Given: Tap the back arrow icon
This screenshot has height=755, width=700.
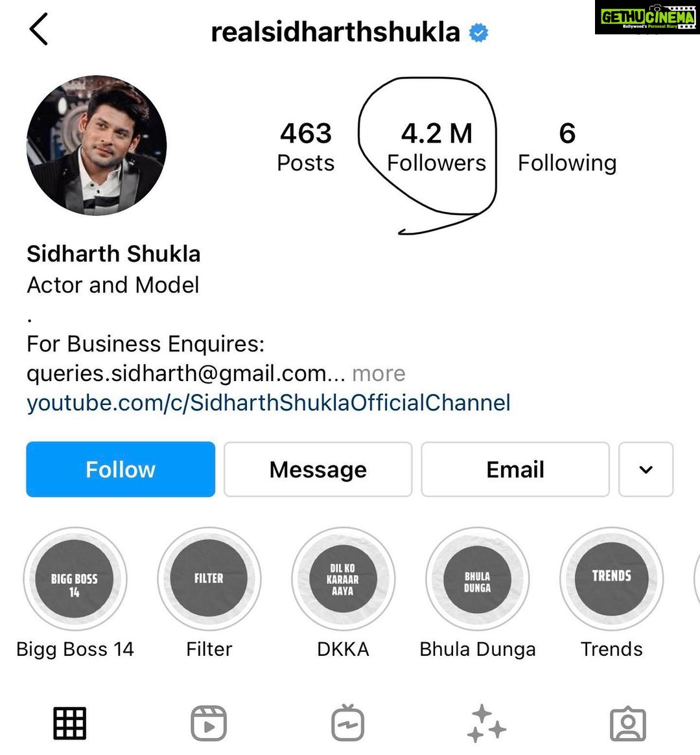Looking at the screenshot, I should tap(39, 29).
